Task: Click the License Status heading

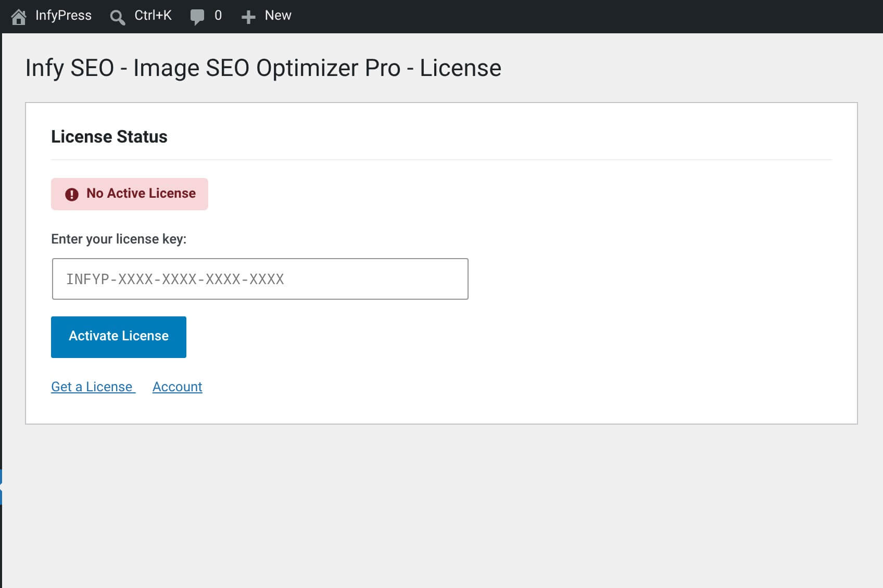Action: click(109, 137)
